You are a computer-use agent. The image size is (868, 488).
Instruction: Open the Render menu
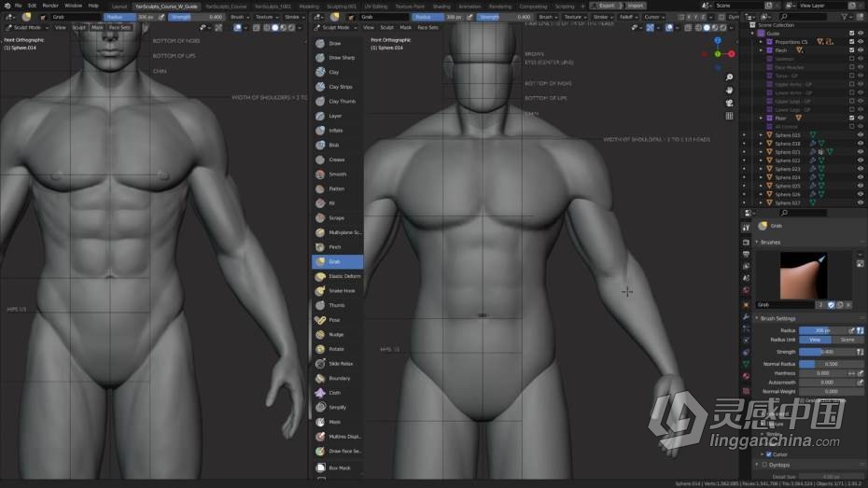coord(50,6)
